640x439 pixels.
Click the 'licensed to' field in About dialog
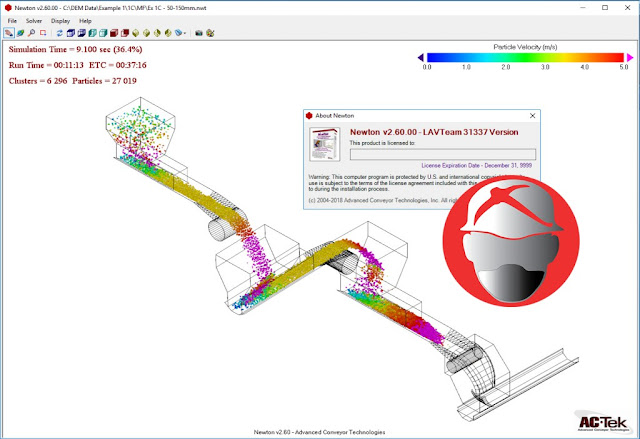click(443, 154)
